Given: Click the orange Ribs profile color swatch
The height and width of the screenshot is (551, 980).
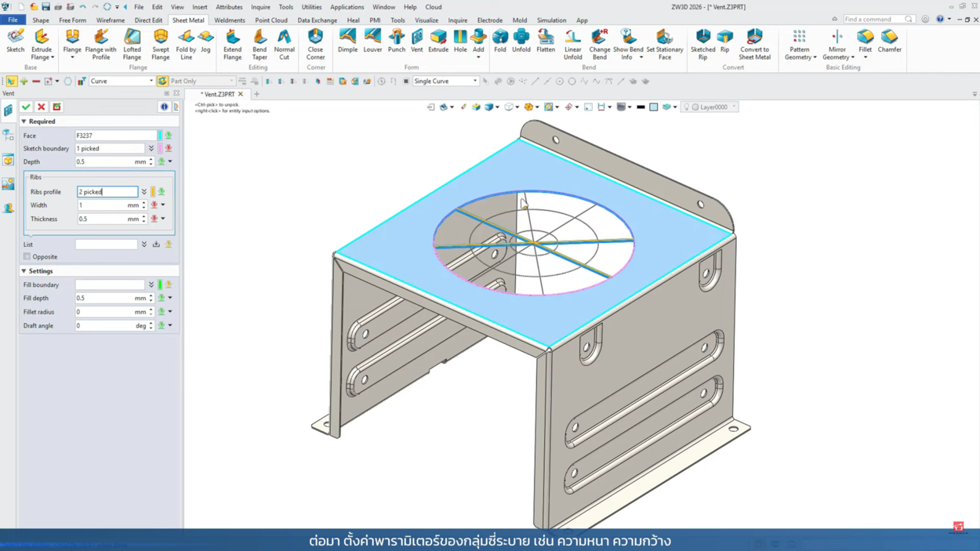Looking at the screenshot, I should [153, 192].
